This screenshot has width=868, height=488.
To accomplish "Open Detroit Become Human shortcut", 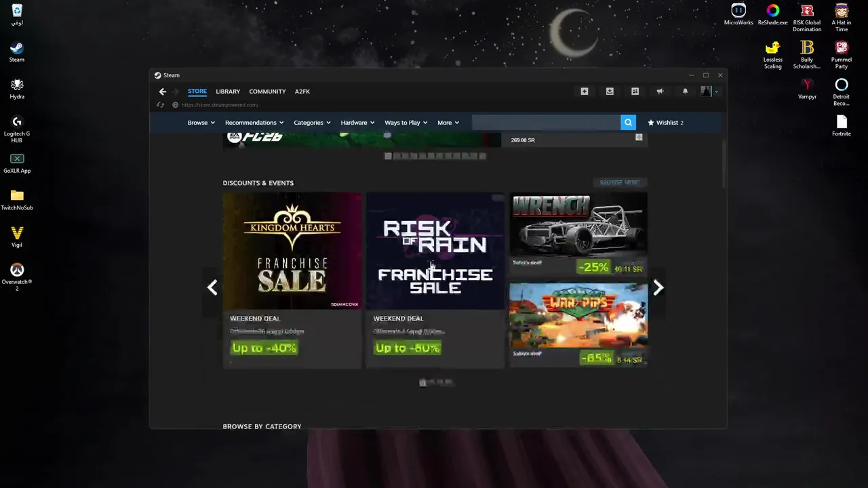I will tap(842, 92).
